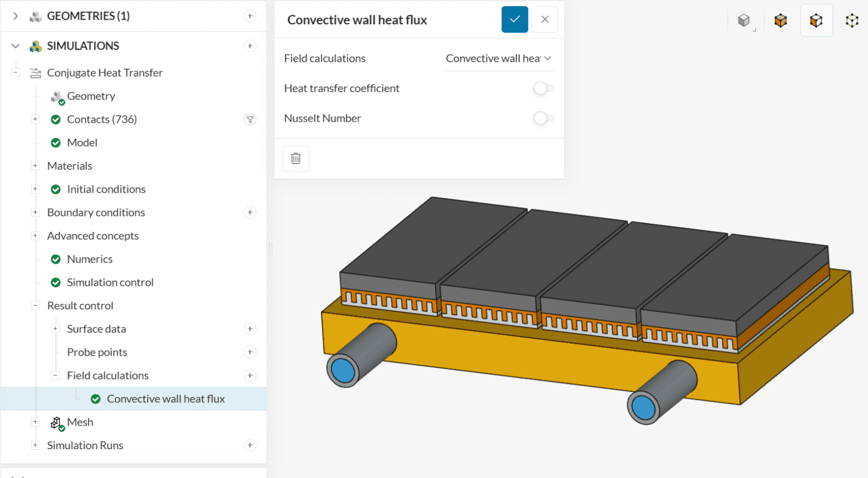The height and width of the screenshot is (478, 868).
Task: Add surface data result control
Action: [x=250, y=329]
